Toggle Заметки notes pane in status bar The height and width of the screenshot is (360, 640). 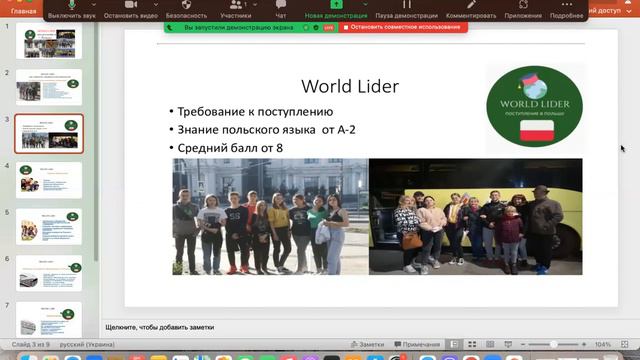point(368,344)
